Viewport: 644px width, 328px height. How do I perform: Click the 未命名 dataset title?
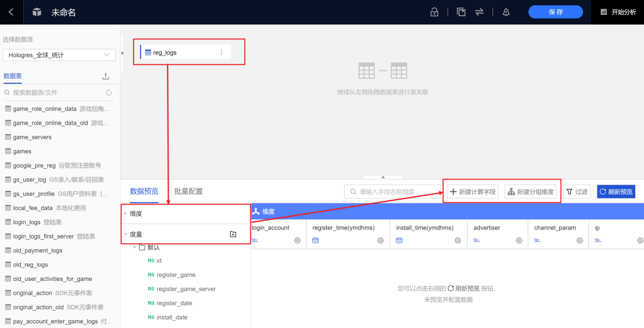pos(64,13)
